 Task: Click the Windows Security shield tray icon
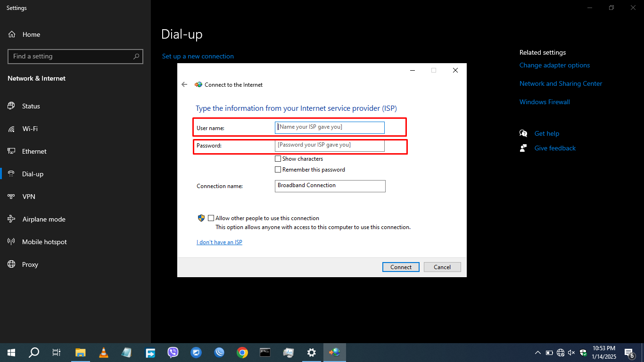point(583,353)
